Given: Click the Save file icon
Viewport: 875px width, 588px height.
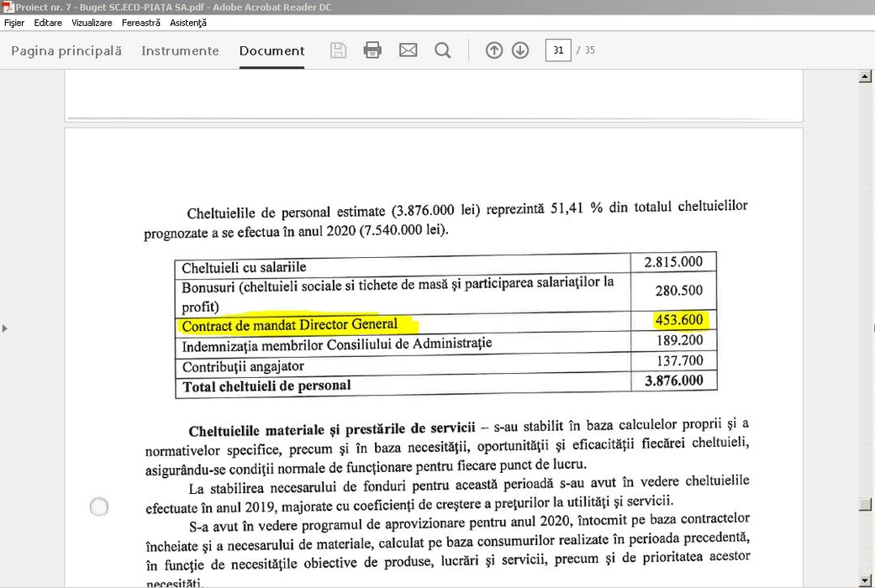Looking at the screenshot, I should pyautogui.click(x=338, y=50).
